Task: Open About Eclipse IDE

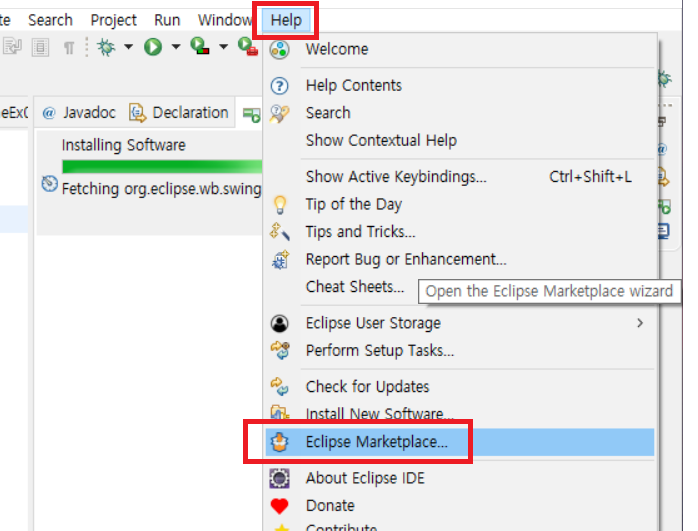Action: coord(460,478)
